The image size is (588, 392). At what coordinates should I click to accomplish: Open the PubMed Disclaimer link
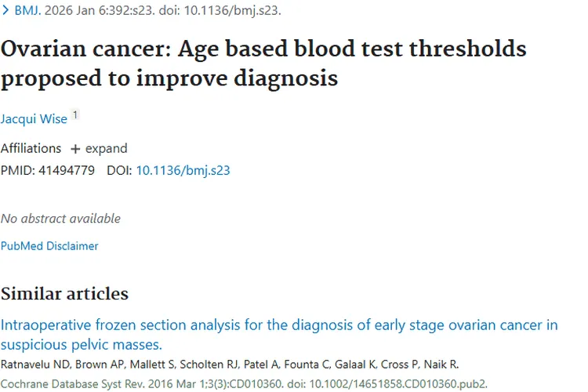tap(49, 246)
